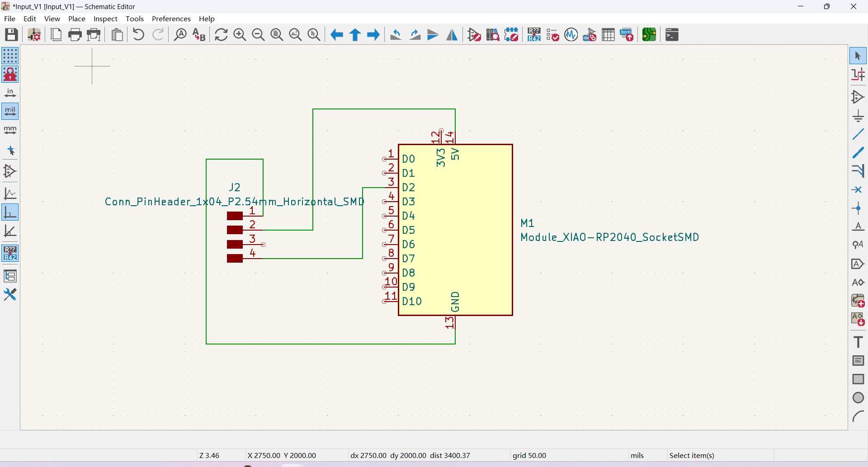Open the File menu
868x467 pixels.
coord(9,19)
